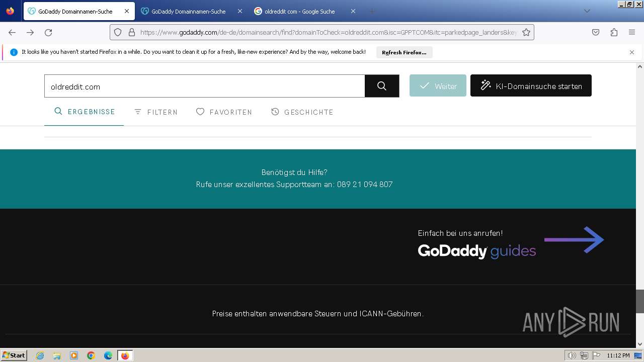Close the first GoDaddy Domainnamen-Suche tab
644x362 pixels.
tap(127, 11)
